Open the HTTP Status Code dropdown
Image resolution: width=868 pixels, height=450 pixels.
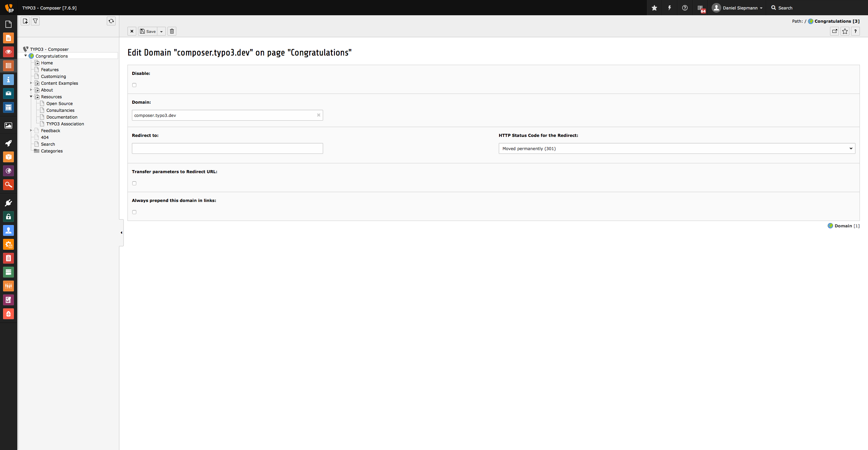point(677,148)
